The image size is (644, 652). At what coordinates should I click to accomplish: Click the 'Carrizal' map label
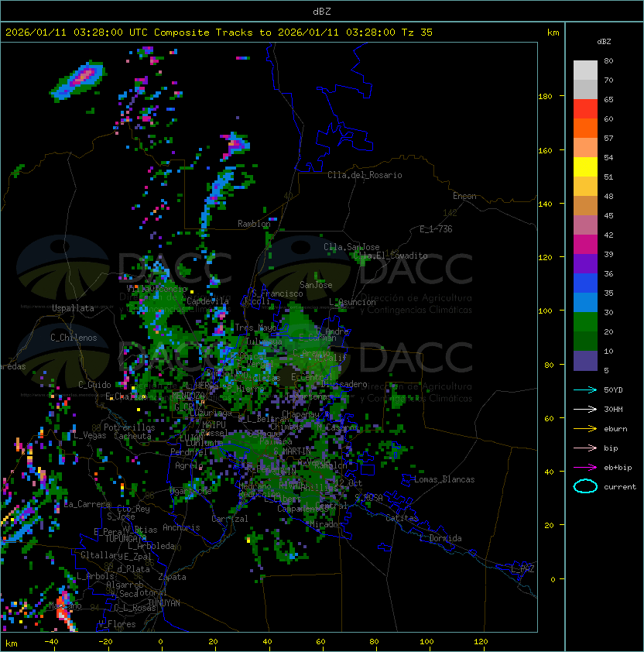[x=230, y=519]
